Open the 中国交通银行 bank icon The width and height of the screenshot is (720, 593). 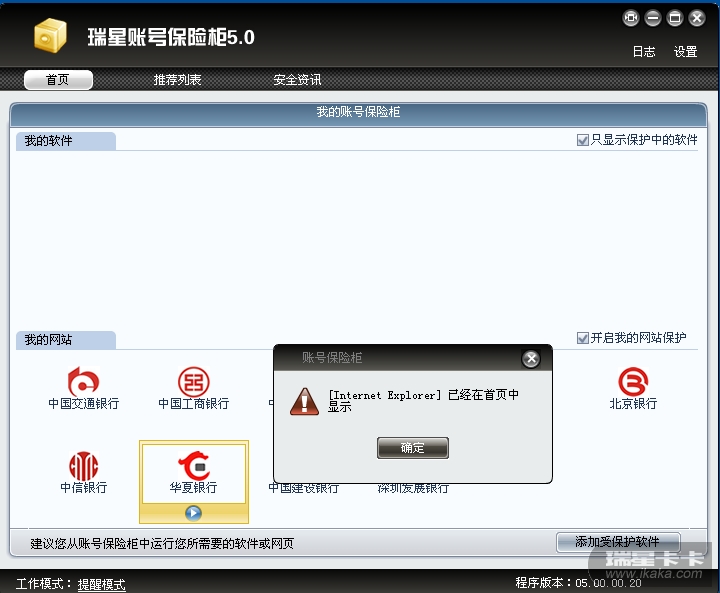[x=84, y=388]
